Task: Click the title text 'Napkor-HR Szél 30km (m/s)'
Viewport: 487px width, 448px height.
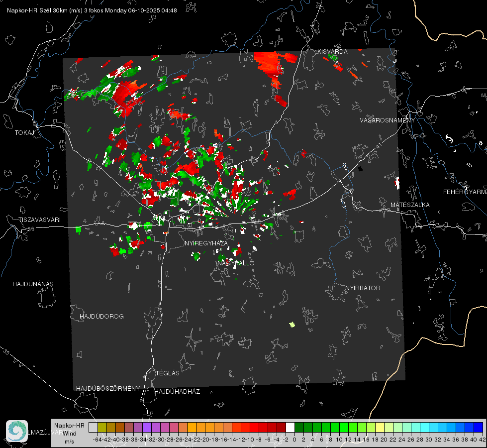Action: (x=45, y=10)
